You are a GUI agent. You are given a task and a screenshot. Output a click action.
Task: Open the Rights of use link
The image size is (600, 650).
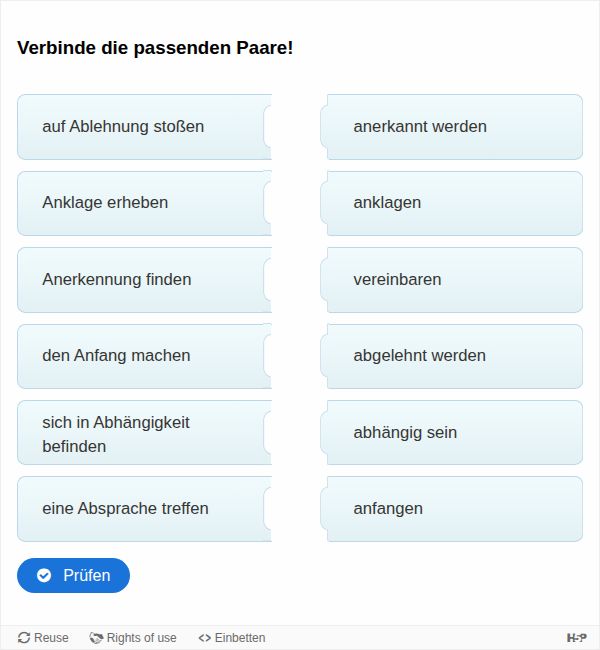tap(141, 638)
